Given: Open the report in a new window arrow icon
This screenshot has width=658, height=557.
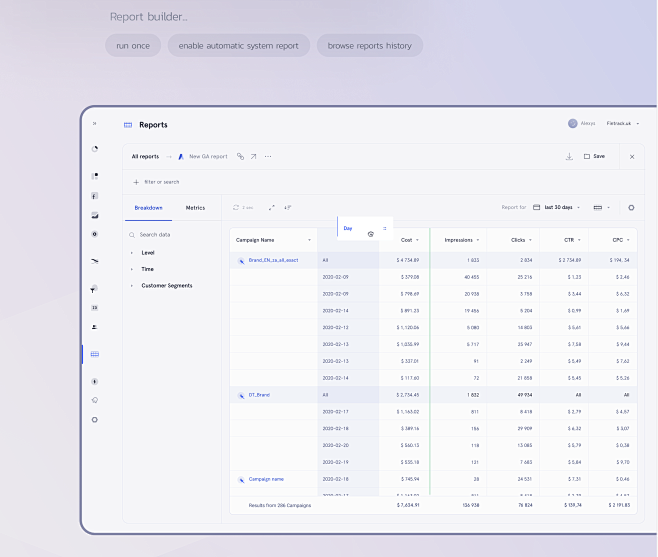Looking at the screenshot, I should click(253, 156).
